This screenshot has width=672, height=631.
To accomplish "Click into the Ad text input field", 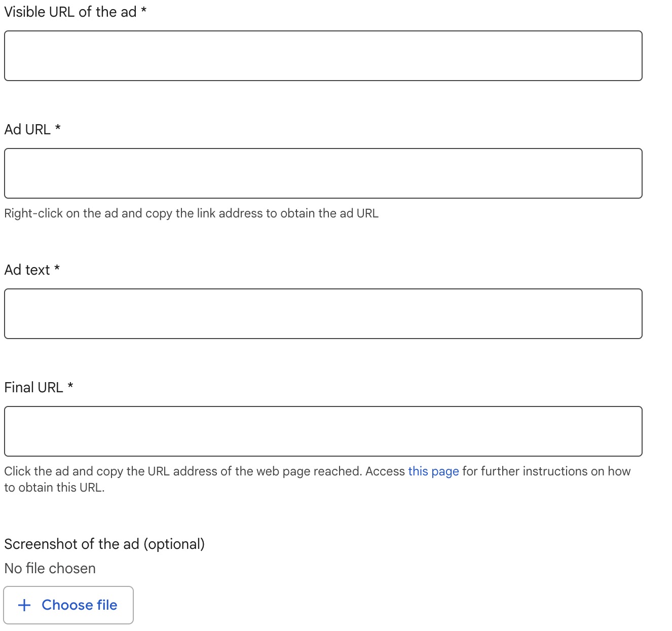I will (323, 314).
